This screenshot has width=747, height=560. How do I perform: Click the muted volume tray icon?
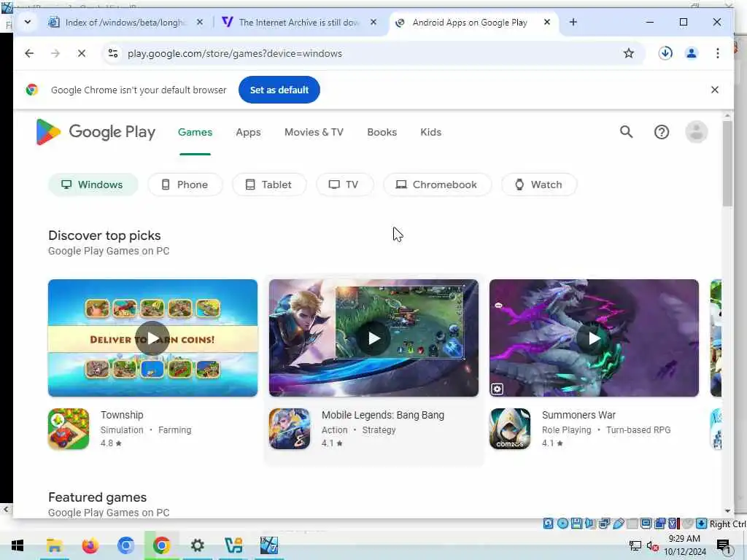pos(652,545)
